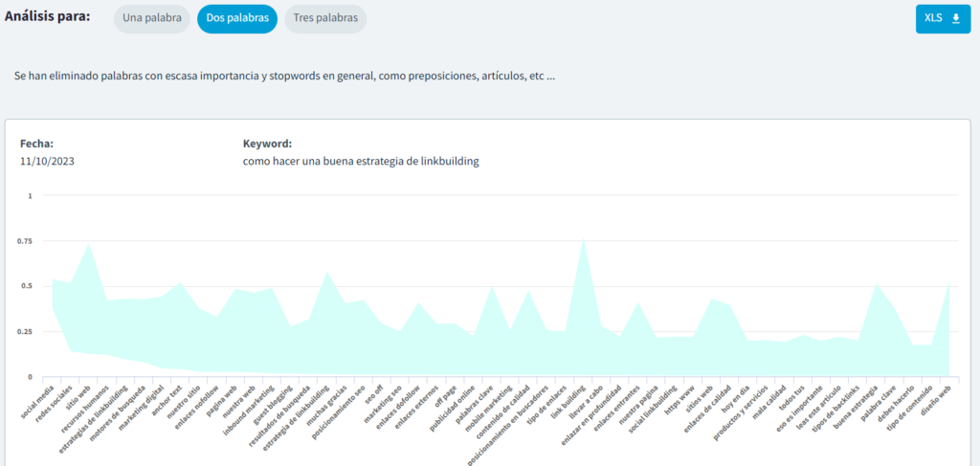
Task: Click the date value 11/10/2023
Action: pos(47,162)
